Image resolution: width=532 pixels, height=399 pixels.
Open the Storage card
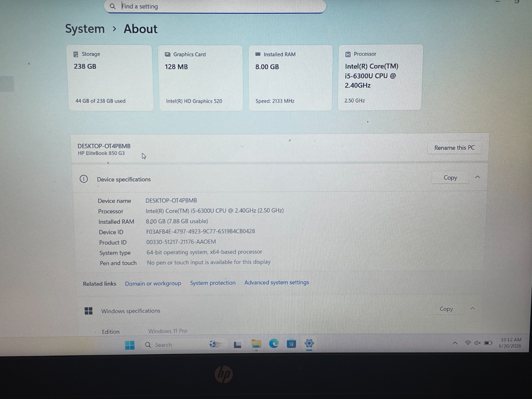[x=110, y=77]
